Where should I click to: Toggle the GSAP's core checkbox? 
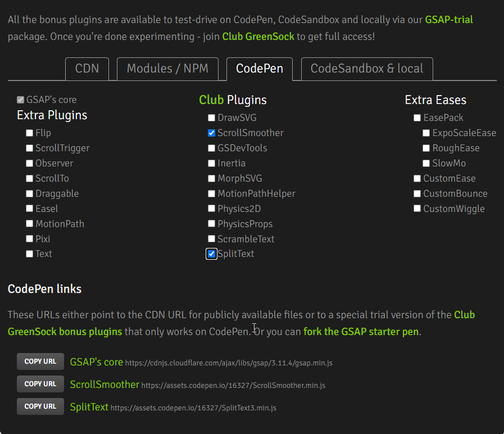tap(21, 100)
